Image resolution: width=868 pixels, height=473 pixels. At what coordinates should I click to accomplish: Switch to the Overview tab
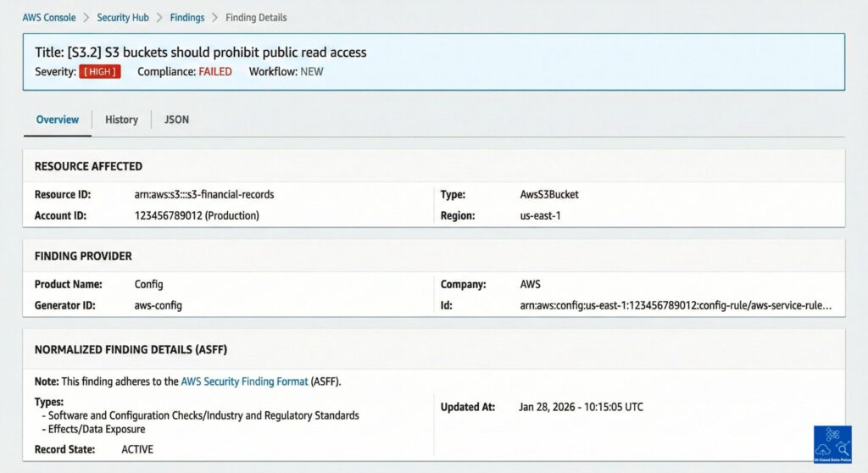point(58,120)
